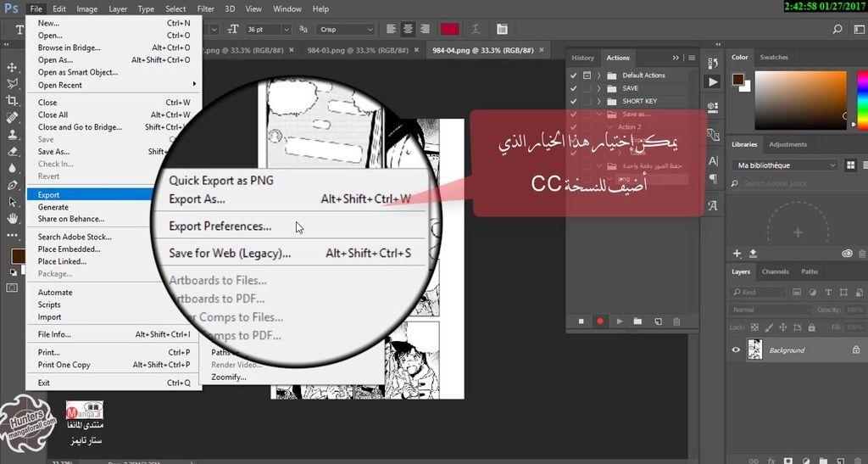
Task: Toggle checkmark for Default Actions set
Action: pyautogui.click(x=574, y=75)
